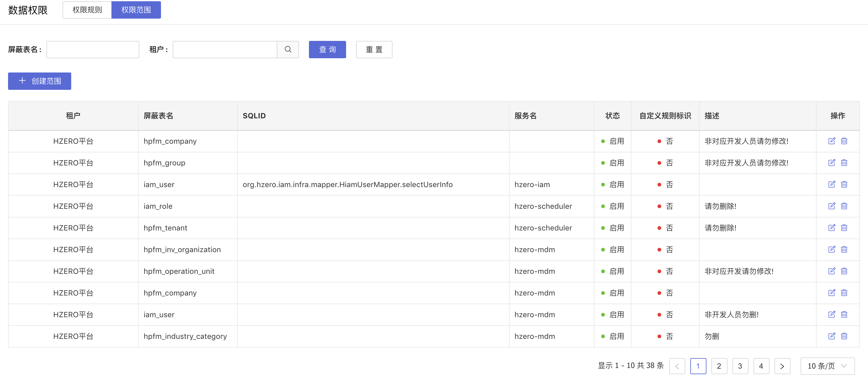Click 查询 button to search records
Viewport: 868px width, 381px height.
(327, 49)
